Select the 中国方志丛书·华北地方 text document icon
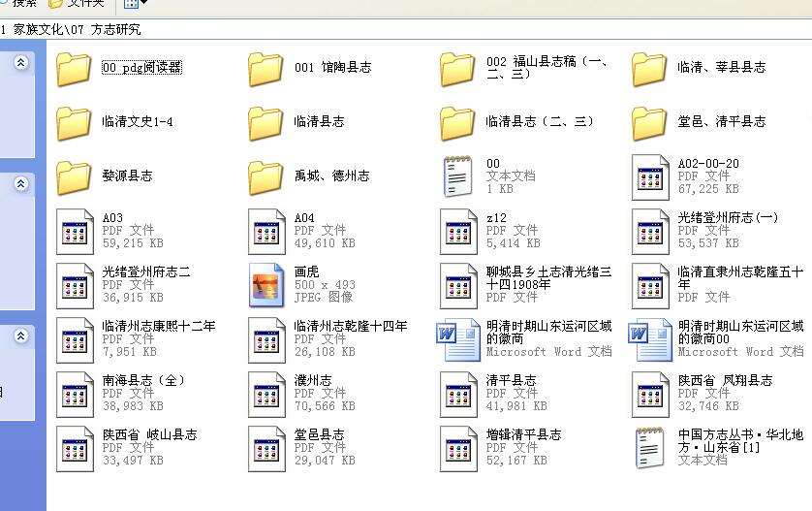Viewport: 812px width, 511px height. 650,448
